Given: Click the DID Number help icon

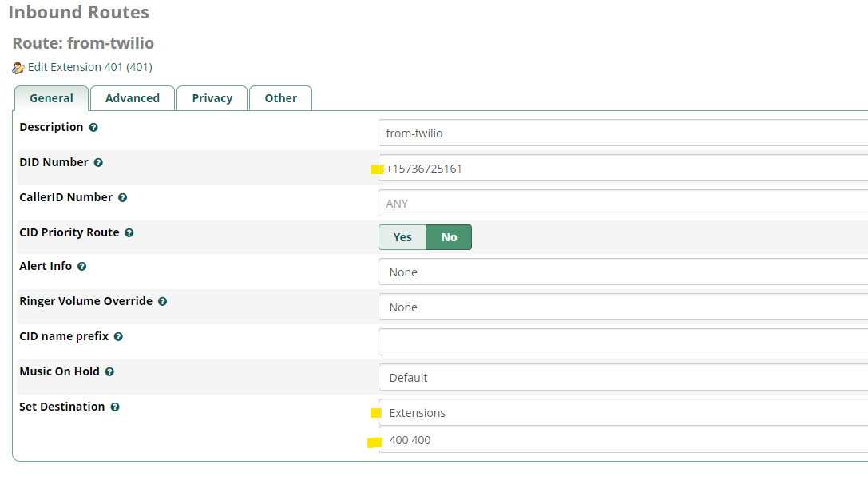Looking at the screenshot, I should [98, 162].
